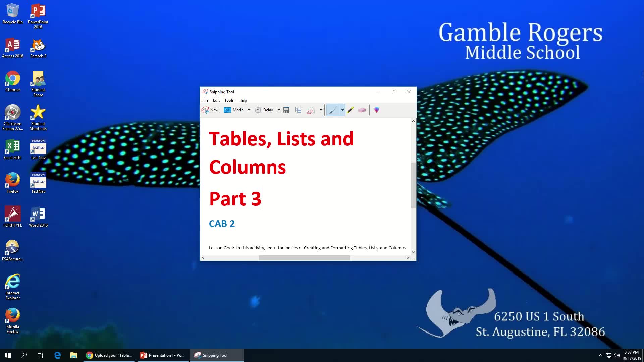The image size is (644, 362).
Task: Save the snip with the floppy disk icon
Action: pyautogui.click(x=286, y=110)
